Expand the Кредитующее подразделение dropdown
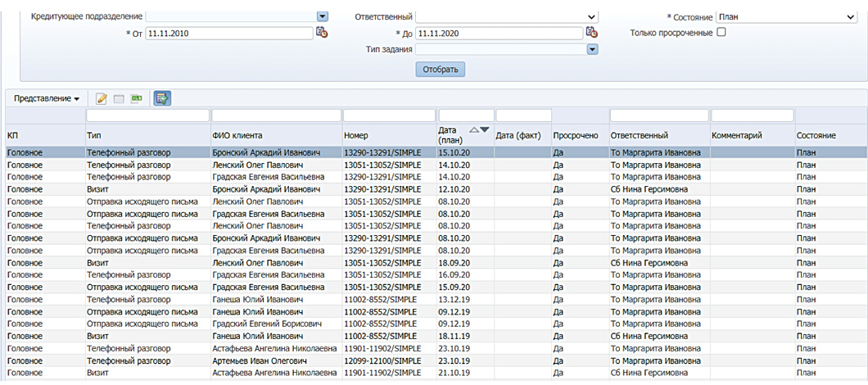 point(322,16)
